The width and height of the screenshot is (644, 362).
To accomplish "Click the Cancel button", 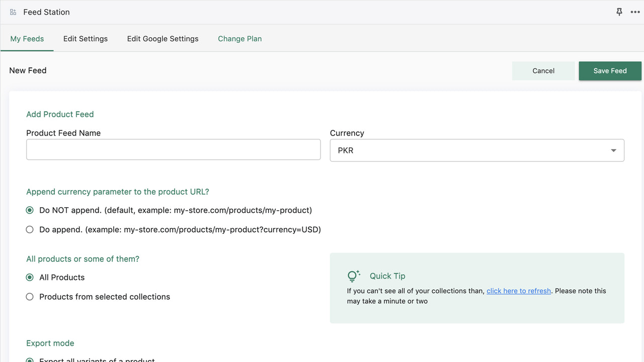I will [543, 71].
